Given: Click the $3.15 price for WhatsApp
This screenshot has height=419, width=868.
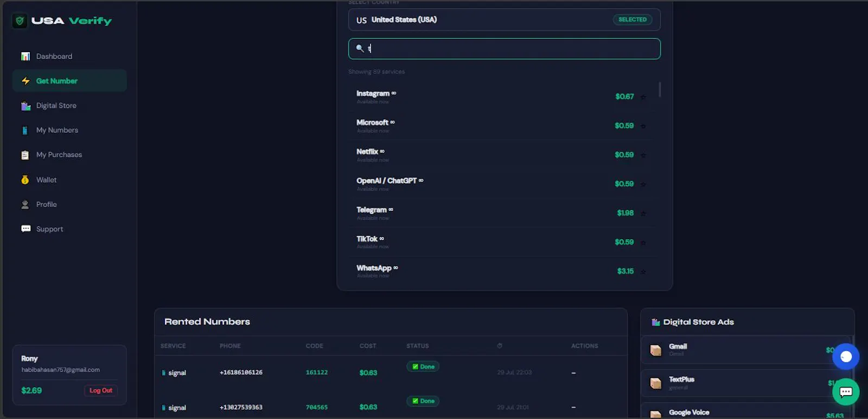Looking at the screenshot, I should point(626,271).
